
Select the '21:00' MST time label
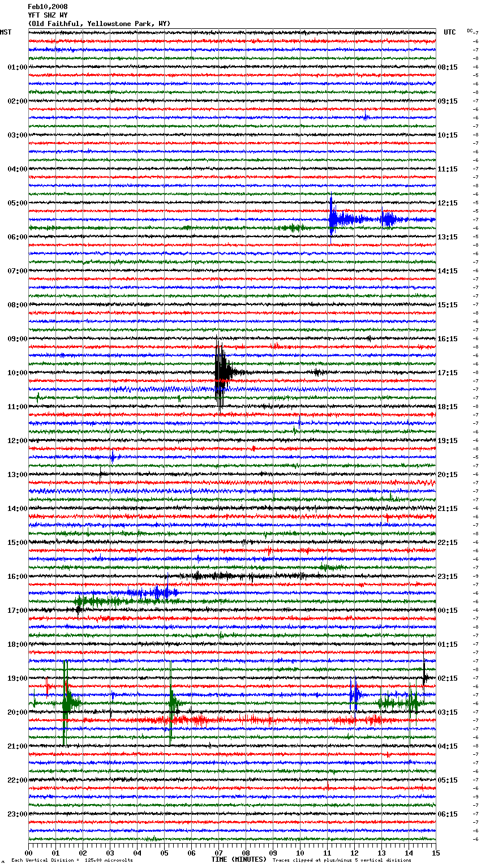(x=18, y=746)
